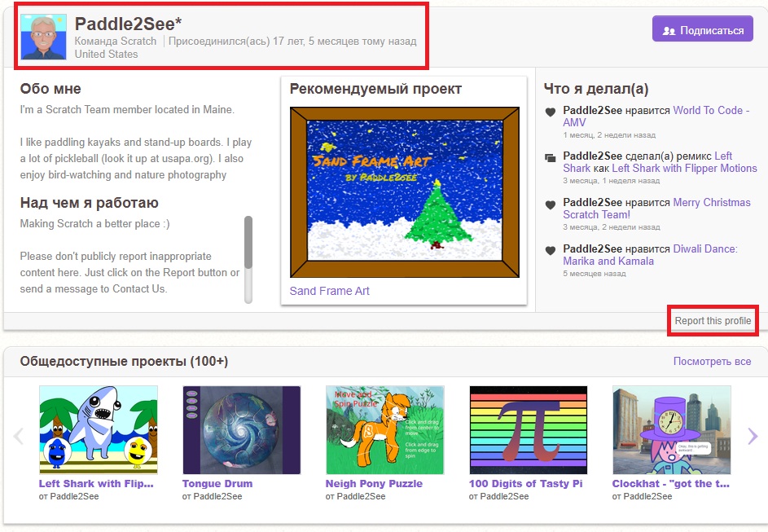Click the remix icon beside Left Shark activity
The height and width of the screenshot is (532, 768).
(551, 157)
